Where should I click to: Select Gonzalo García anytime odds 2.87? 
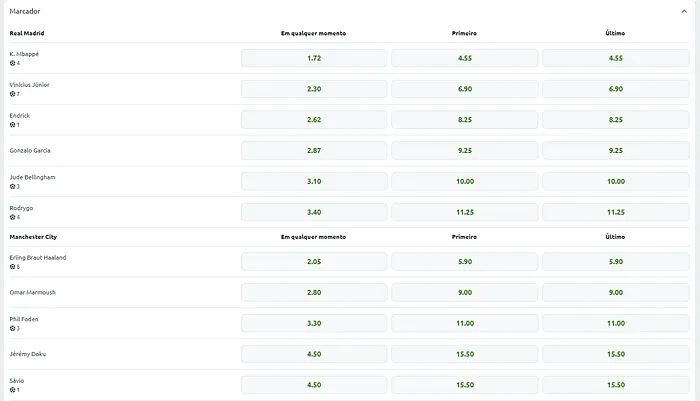tap(314, 150)
